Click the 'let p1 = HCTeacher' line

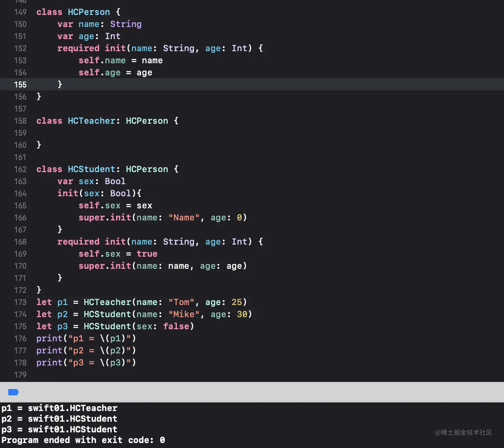pyautogui.click(x=142, y=302)
